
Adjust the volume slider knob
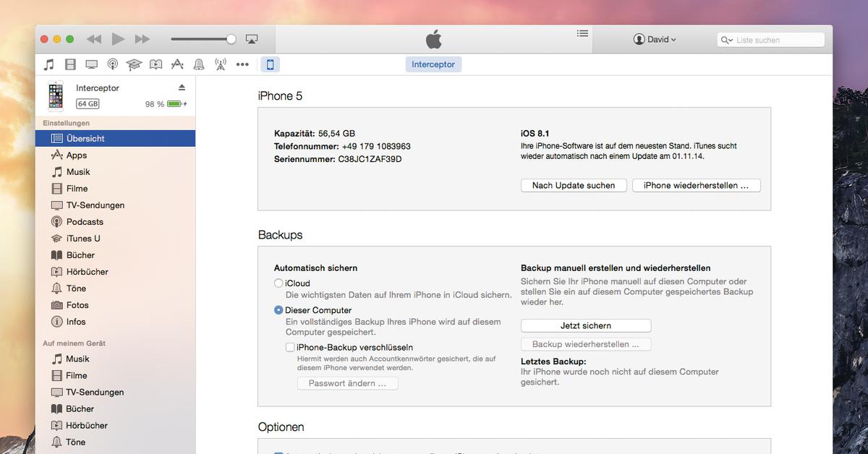pos(231,39)
